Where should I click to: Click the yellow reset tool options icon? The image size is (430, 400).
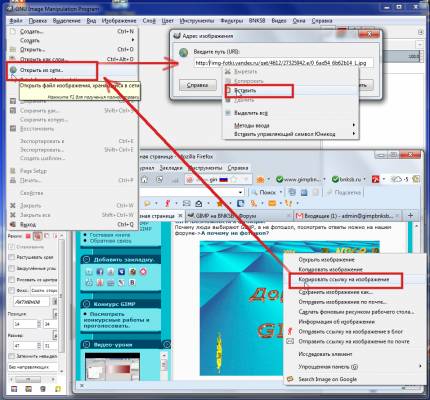click(58, 389)
